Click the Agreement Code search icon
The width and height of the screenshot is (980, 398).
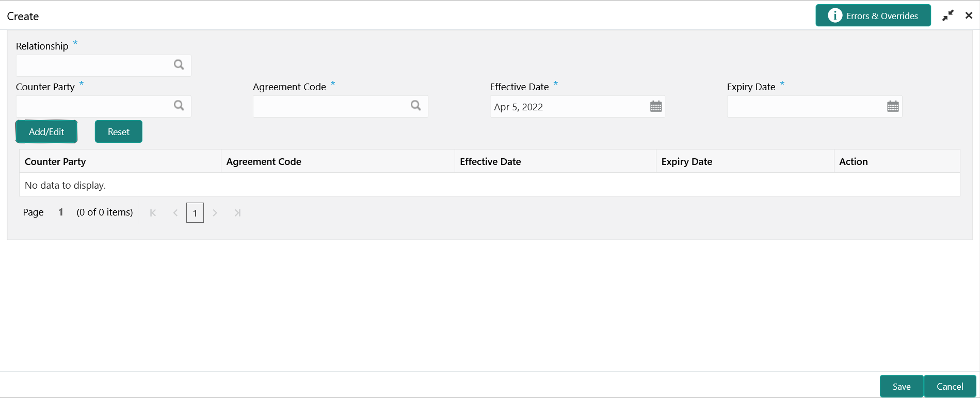click(x=415, y=106)
